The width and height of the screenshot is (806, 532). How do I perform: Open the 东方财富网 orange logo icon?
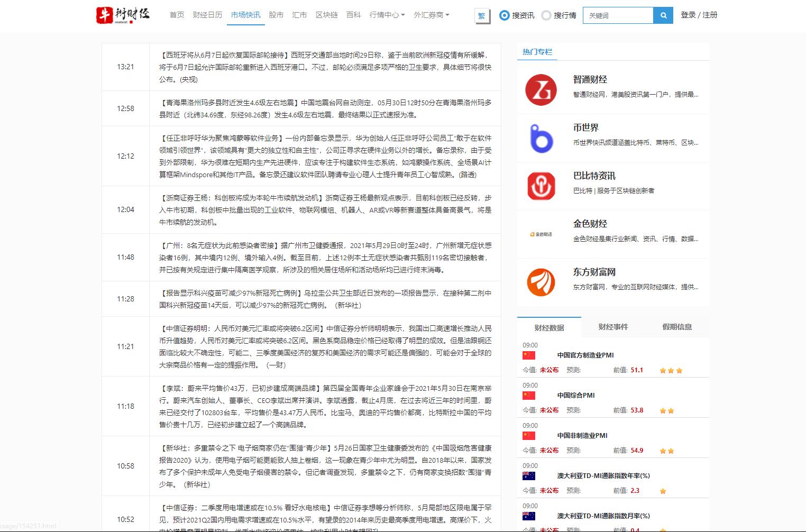[x=541, y=282]
